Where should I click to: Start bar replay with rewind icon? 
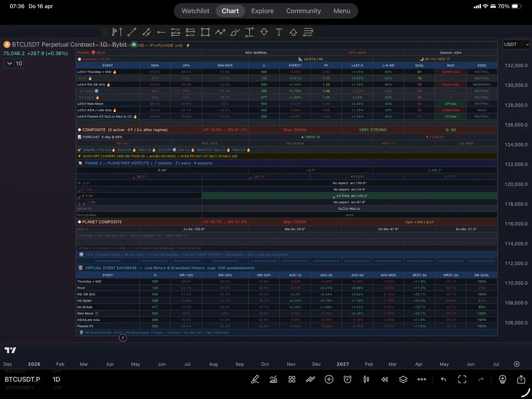[x=384, y=379]
